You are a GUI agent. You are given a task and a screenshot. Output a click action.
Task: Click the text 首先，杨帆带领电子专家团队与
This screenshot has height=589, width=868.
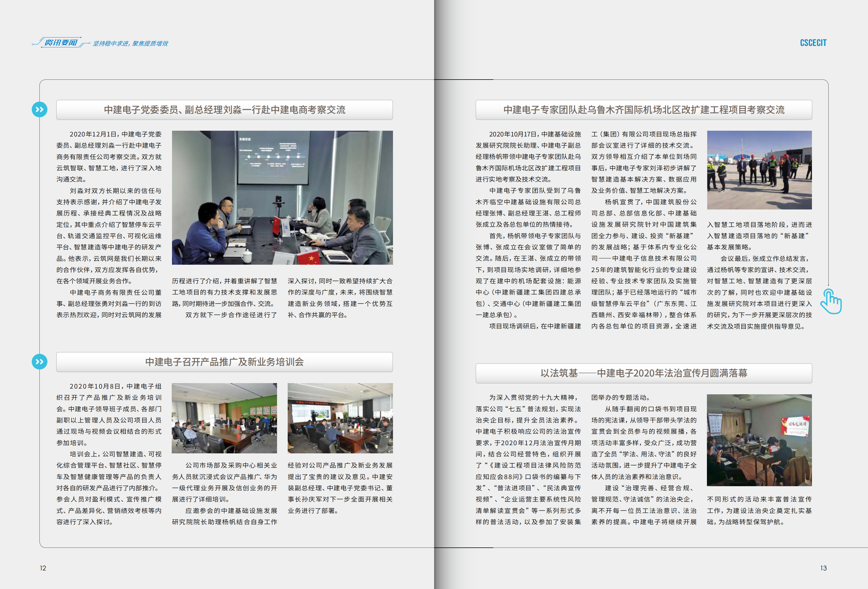point(535,236)
